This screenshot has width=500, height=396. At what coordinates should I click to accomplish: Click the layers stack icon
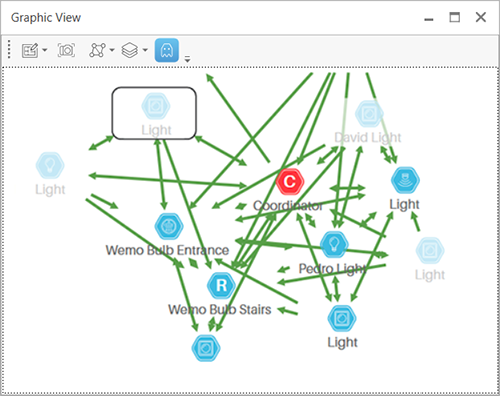[x=130, y=50]
